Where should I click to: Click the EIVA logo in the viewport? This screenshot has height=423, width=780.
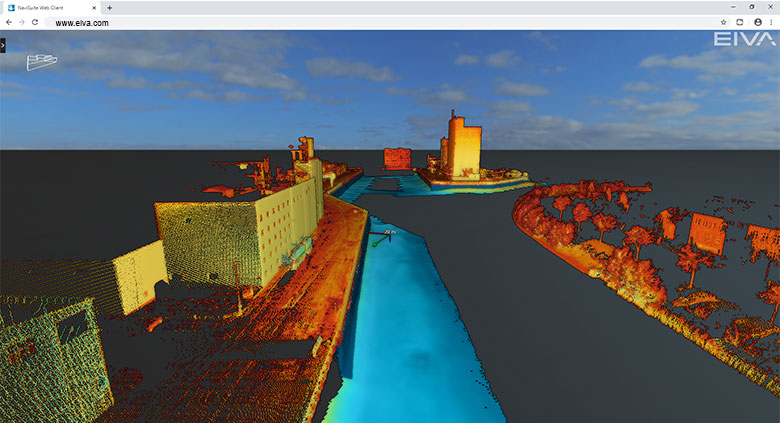coord(743,41)
